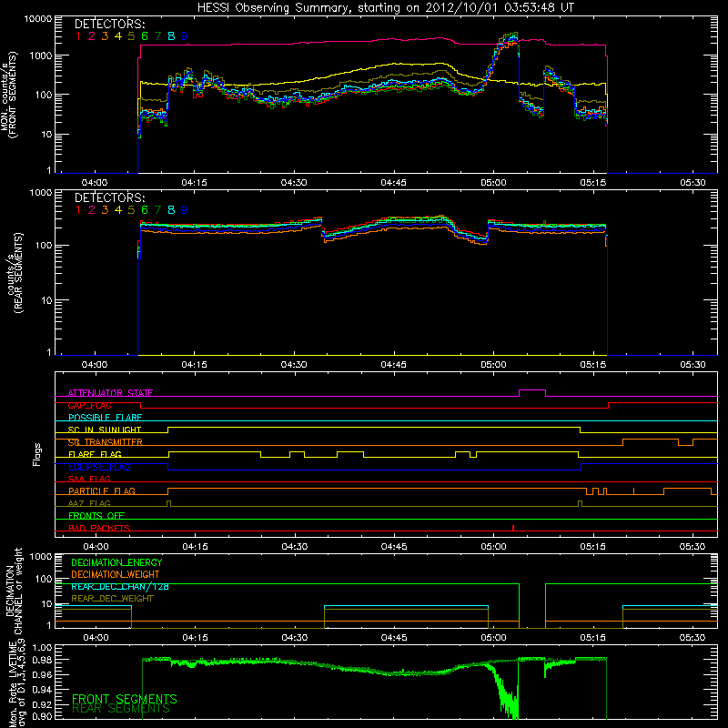Select detector 5 in the rear segments legend
728x728 pixels.
pos(131,210)
